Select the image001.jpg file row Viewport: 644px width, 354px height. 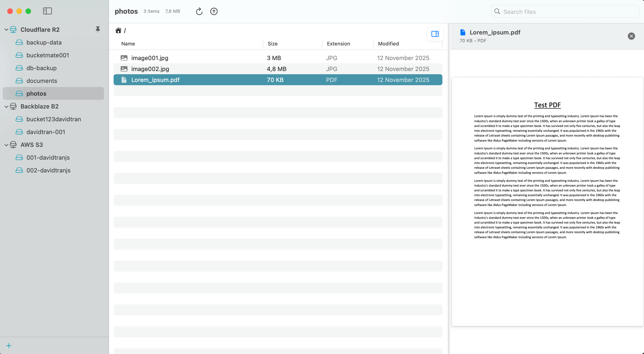coord(150,58)
